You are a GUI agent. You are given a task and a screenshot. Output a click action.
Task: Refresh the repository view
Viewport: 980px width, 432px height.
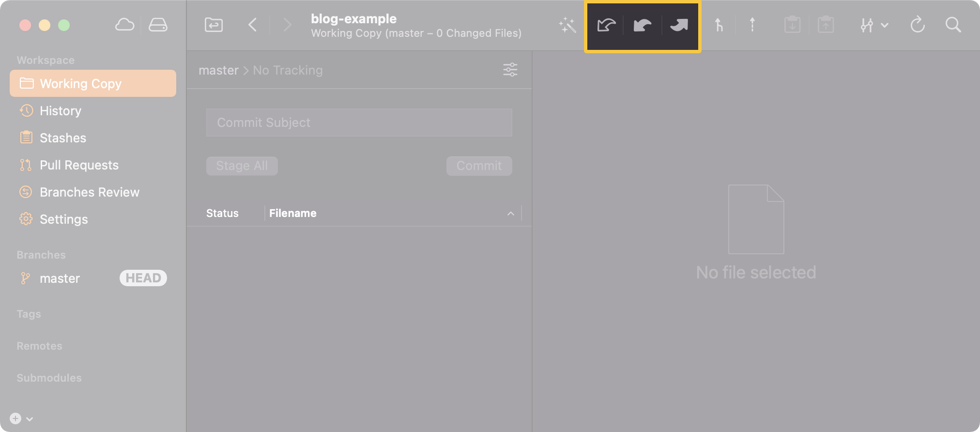pos(918,25)
